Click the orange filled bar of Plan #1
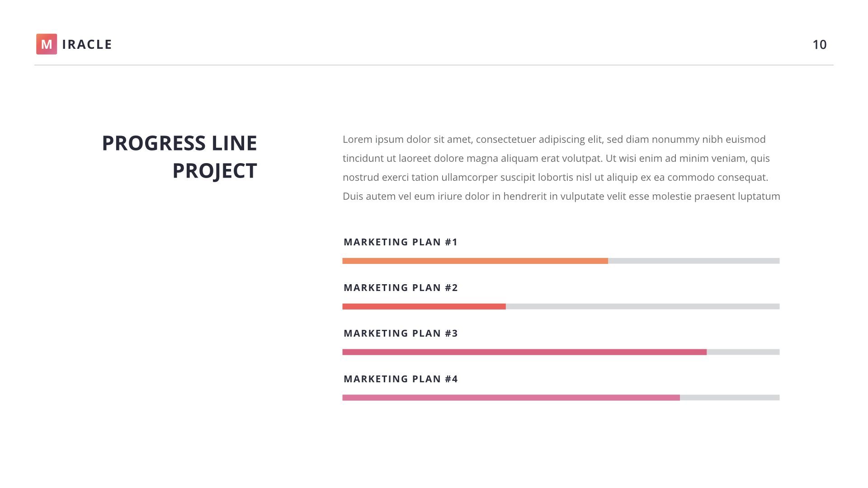 coord(475,261)
